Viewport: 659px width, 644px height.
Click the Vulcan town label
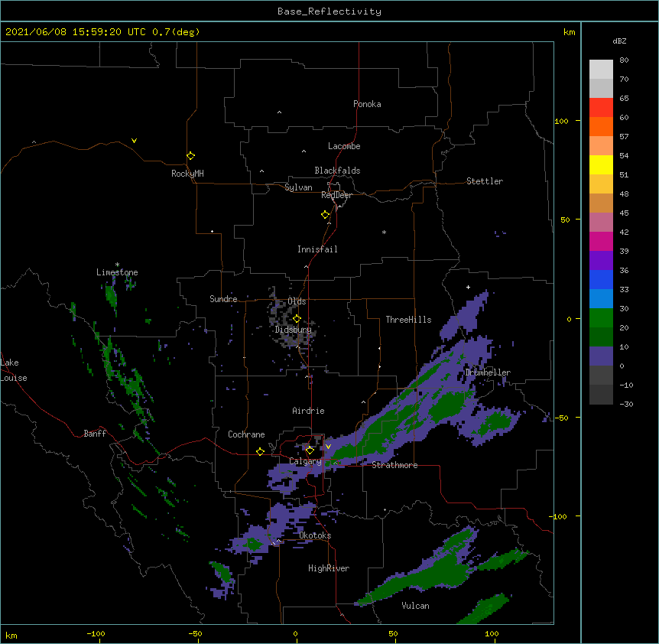point(415,606)
